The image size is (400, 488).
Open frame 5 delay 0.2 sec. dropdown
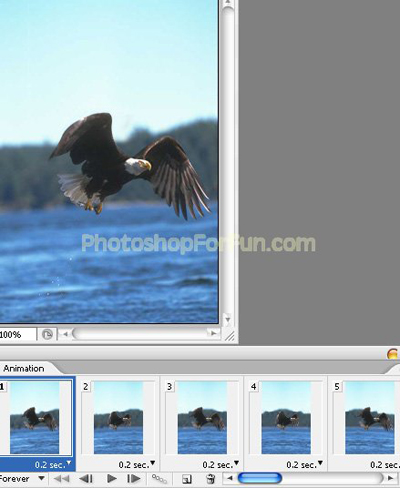click(x=385, y=464)
